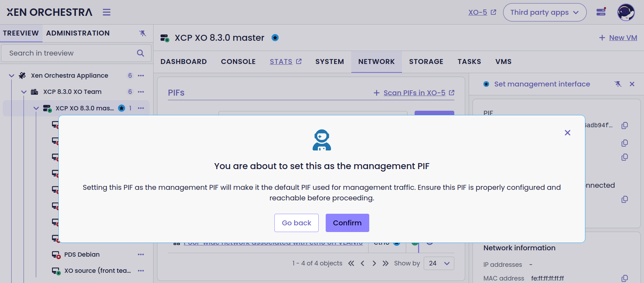Open the Third party apps dropdown
The height and width of the screenshot is (283, 644).
point(545,12)
